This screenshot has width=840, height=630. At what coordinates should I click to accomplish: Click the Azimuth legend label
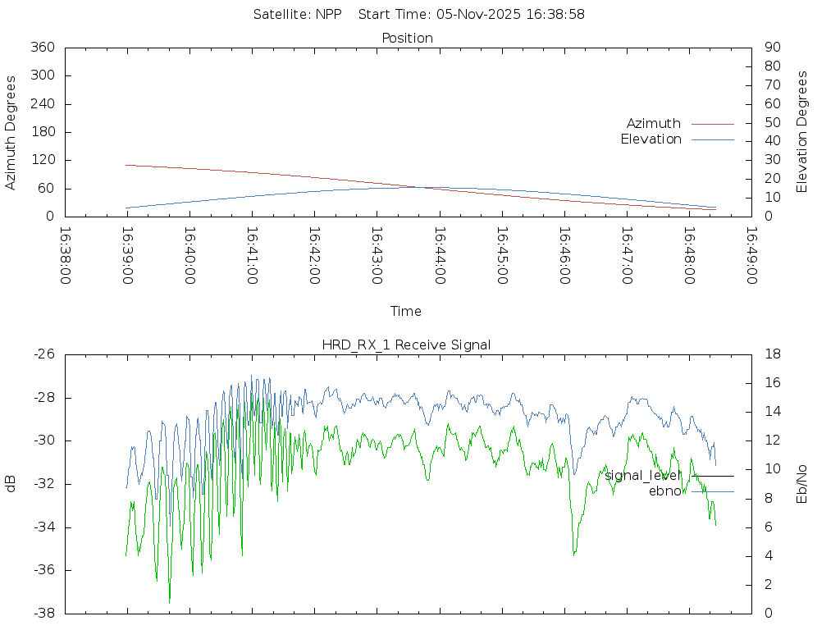pos(653,124)
